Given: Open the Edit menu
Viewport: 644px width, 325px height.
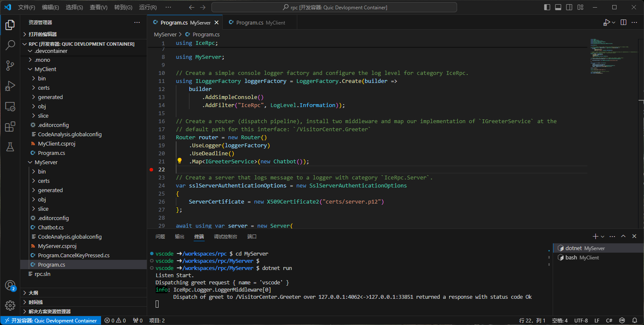Looking at the screenshot, I should tap(51, 8).
